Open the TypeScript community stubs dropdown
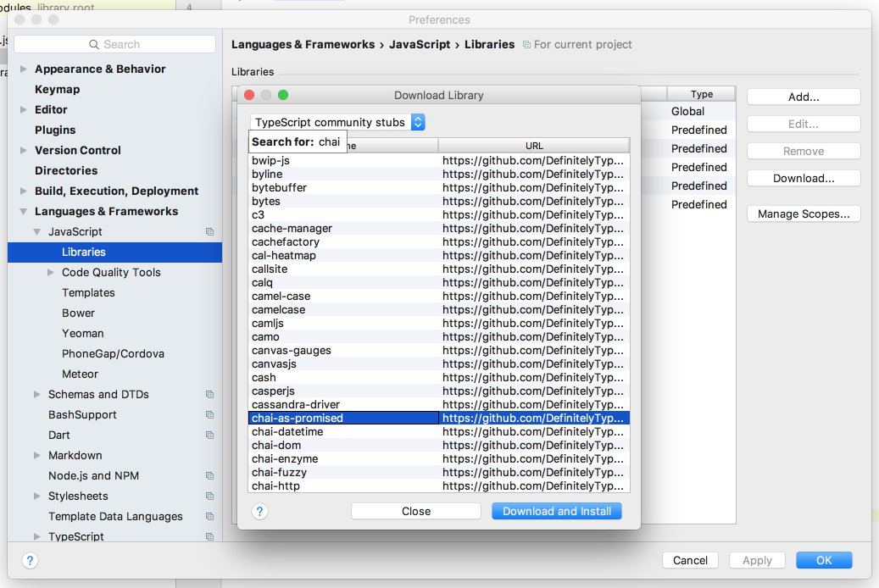The image size is (879, 588). tap(337, 122)
